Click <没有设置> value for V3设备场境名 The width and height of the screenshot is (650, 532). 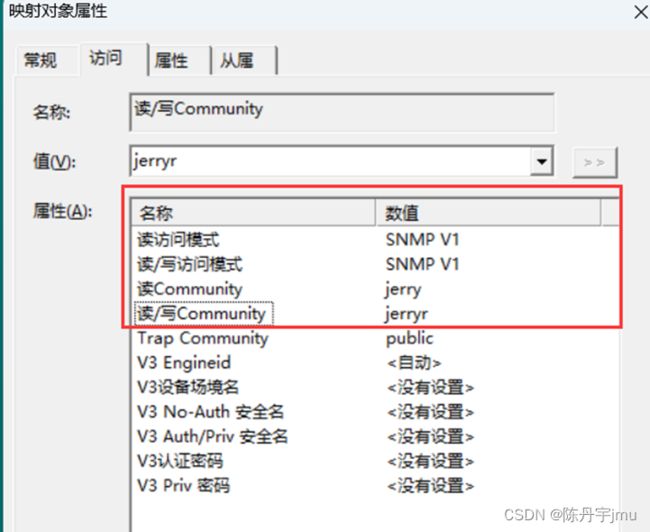[430, 388]
